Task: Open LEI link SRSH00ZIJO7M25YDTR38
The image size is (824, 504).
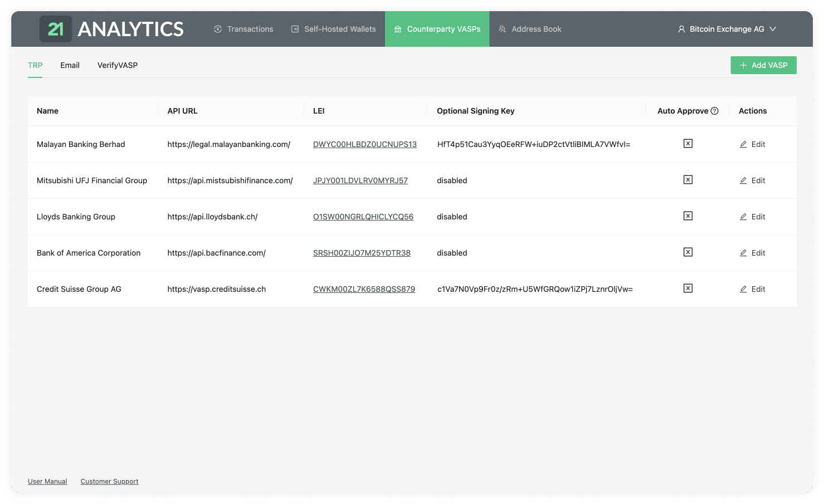Action: [362, 253]
